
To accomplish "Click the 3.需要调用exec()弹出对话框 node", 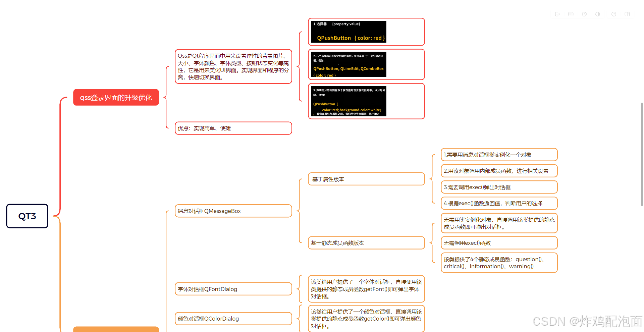I will coord(499,187).
